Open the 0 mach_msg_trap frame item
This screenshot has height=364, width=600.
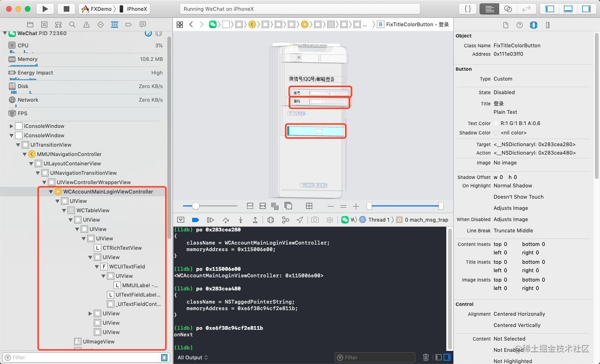click(422, 220)
